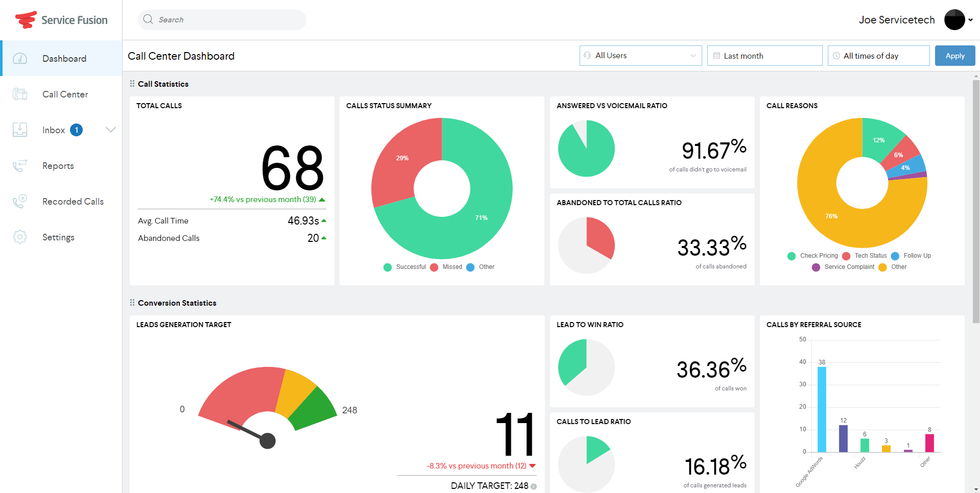Image resolution: width=980 pixels, height=493 pixels.
Task: Click the info icon beside Daily Target 248
Action: click(533, 486)
